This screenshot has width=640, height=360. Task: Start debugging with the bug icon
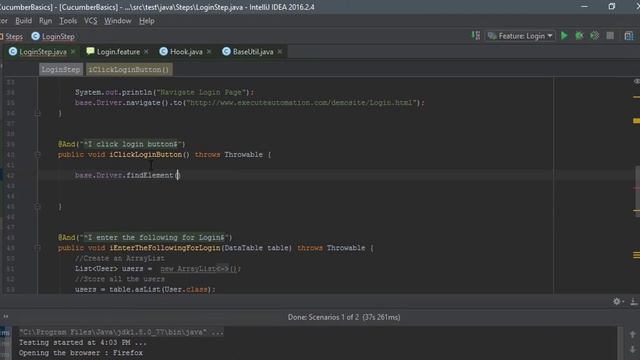click(579, 36)
